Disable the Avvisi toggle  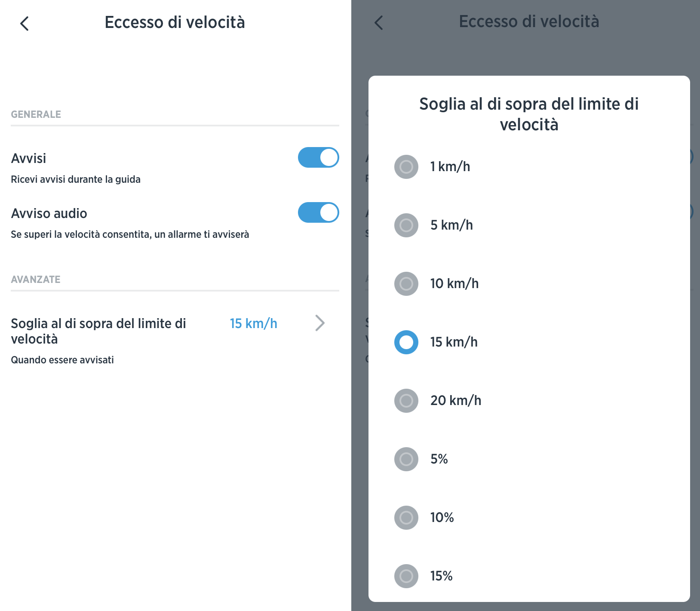pos(318,157)
